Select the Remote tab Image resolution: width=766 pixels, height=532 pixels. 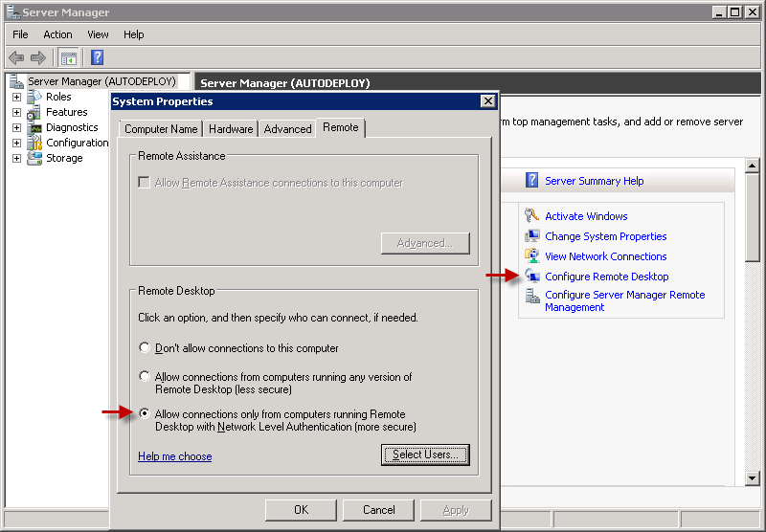(341, 127)
